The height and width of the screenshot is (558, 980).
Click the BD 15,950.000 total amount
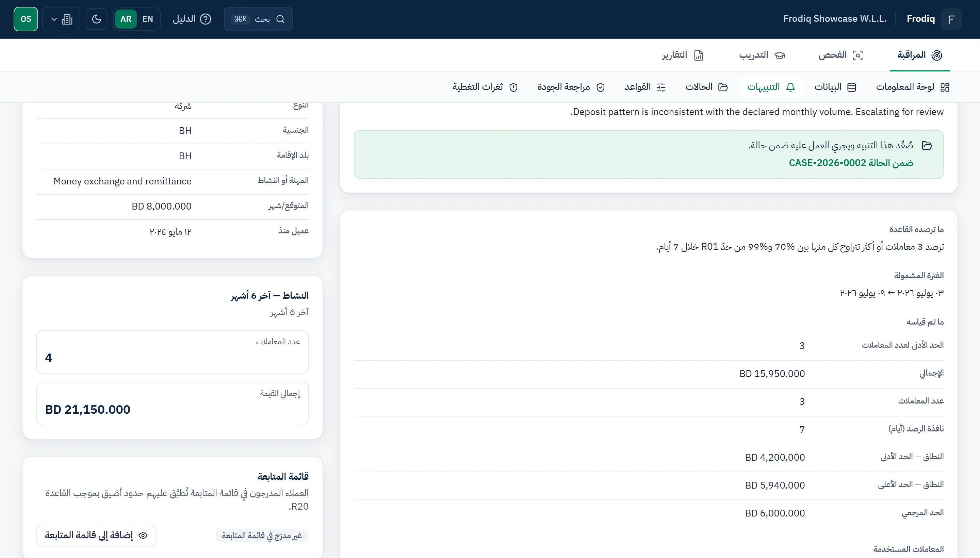tap(772, 374)
